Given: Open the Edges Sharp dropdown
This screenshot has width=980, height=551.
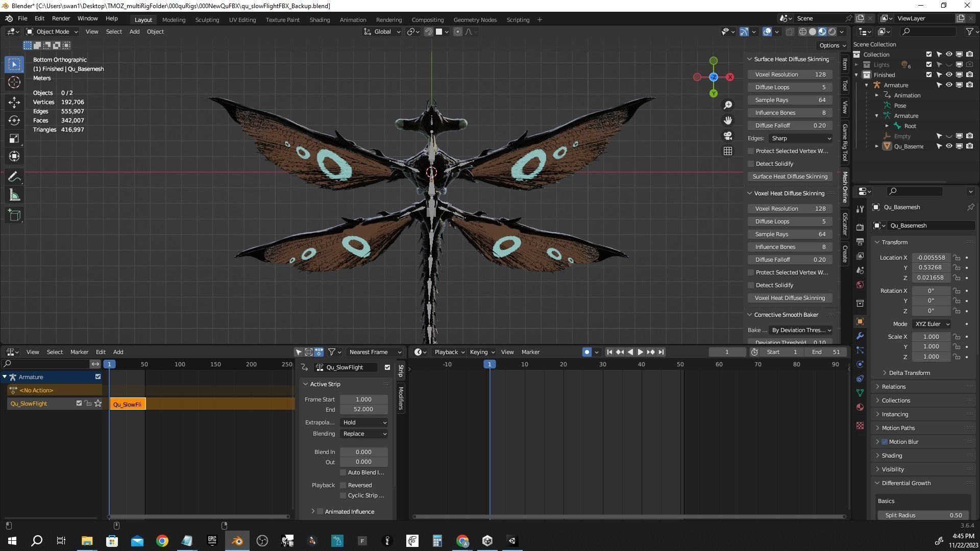Looking at the screenshot, I should (x=800, y=138).
